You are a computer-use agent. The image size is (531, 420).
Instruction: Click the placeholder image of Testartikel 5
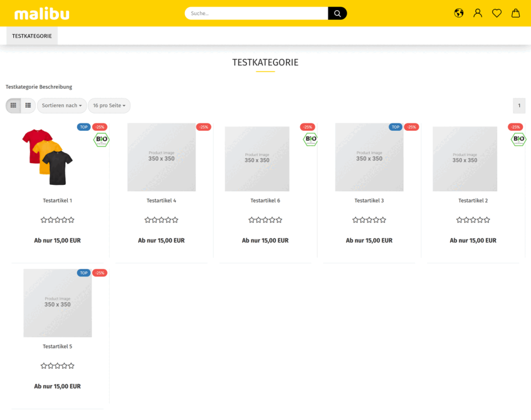[58, 303]
